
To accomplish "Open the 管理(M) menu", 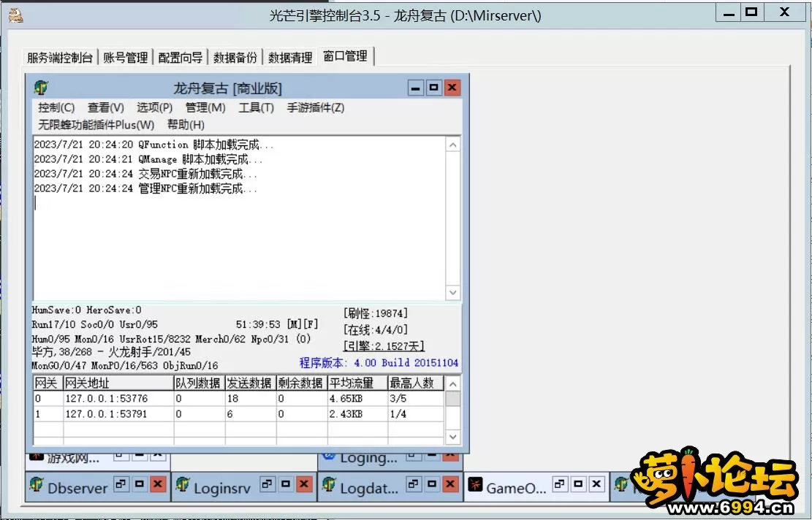I will [x=205, y=107].
